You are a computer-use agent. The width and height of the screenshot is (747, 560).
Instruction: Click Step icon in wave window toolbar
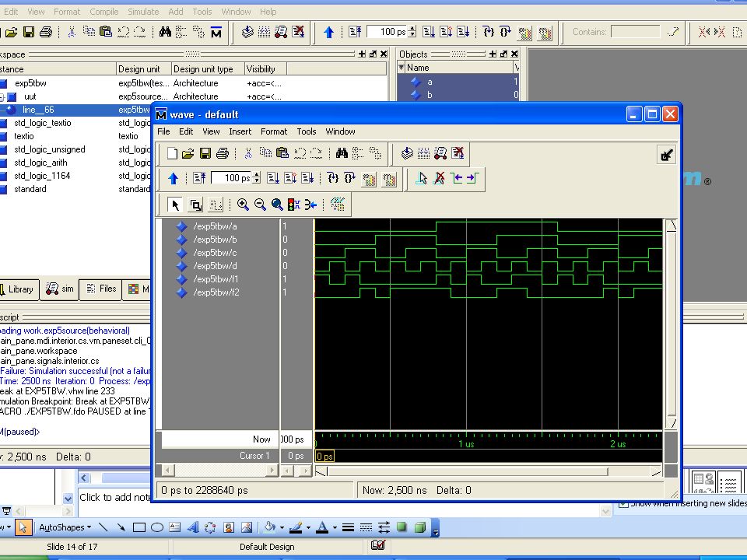(333, 179)
